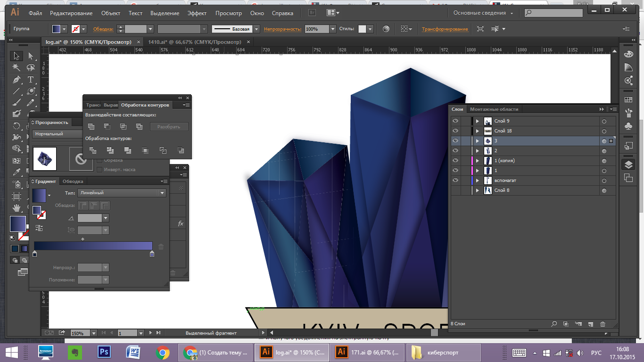Open the gradient angle dropdown
Viewport: 644px width, 362px height.
pos(106,218)
